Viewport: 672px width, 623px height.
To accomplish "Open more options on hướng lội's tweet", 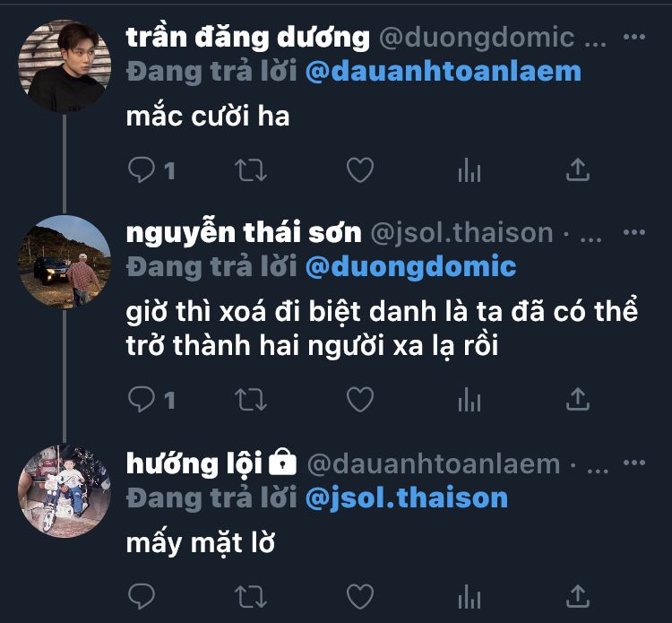I will click(x=634, y=463).
